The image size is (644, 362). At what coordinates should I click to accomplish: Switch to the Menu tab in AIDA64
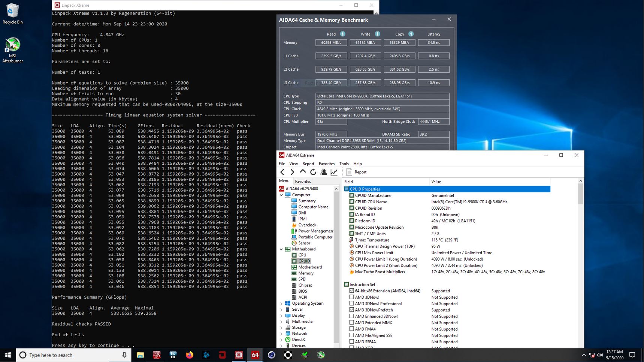click(x=284, y=181)
